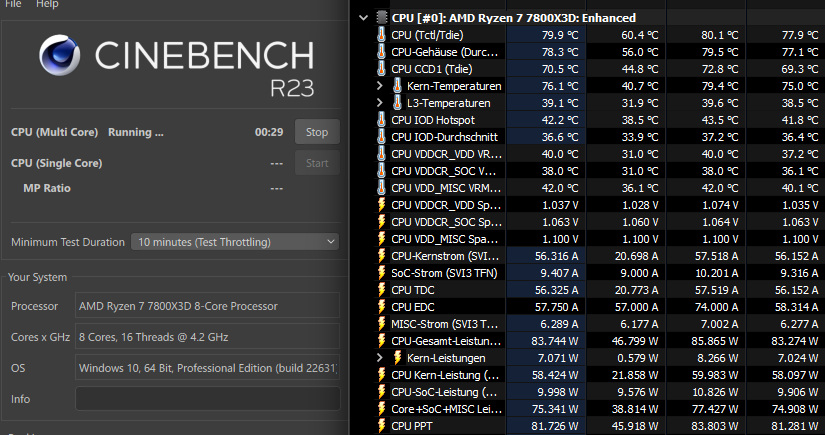Click the 43.5 °C IOD Hotspot maximum value
This screenshot has height=435, width=825.
[720, 119]
